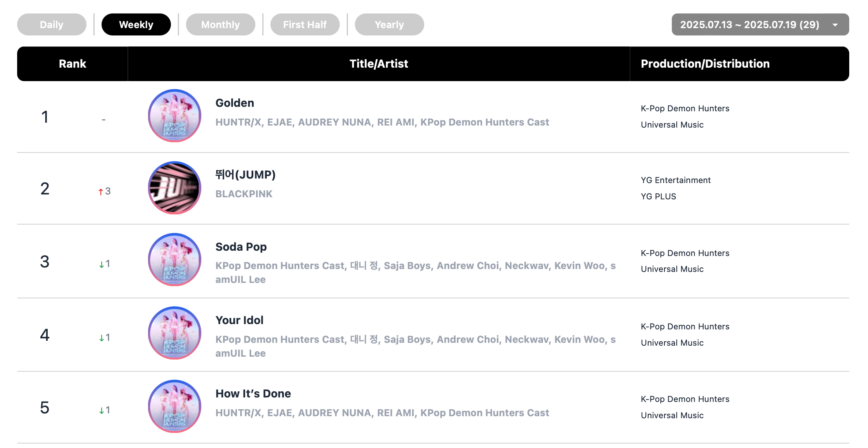The width and height of the screenshot is (868, 448).
Task: Switch to the Yearly chart tab
Action: point(389,25)
